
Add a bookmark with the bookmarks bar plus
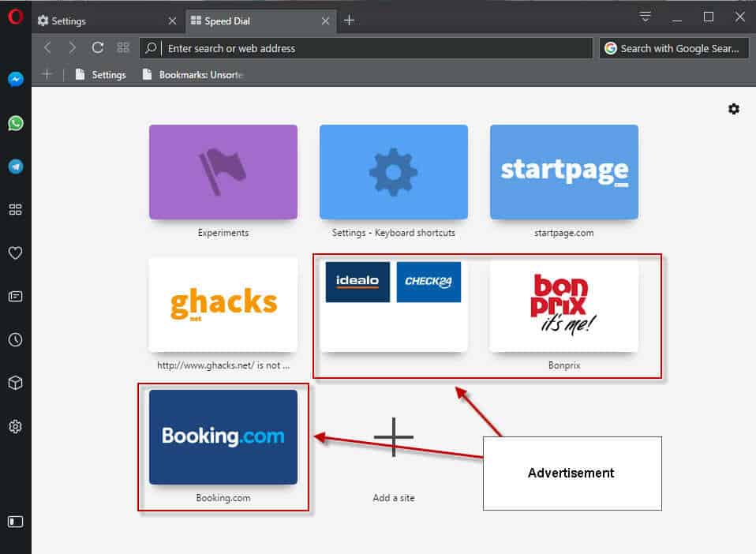pyautogui.click(x=47, y=74)
